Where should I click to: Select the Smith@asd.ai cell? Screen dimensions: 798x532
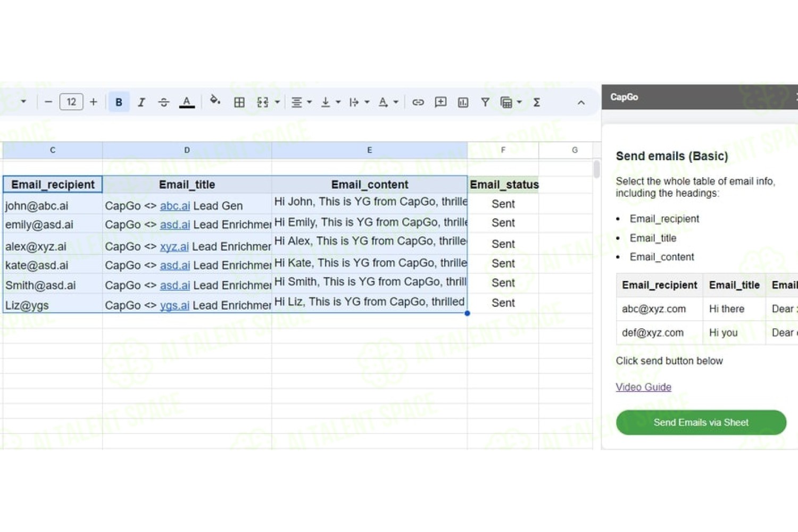click(53, 284)
